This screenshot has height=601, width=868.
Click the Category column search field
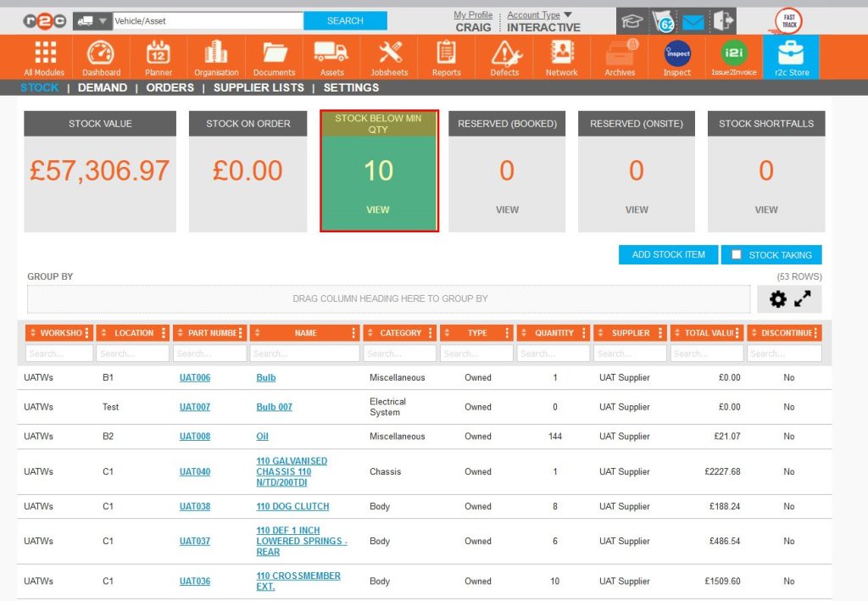[399, 353]
